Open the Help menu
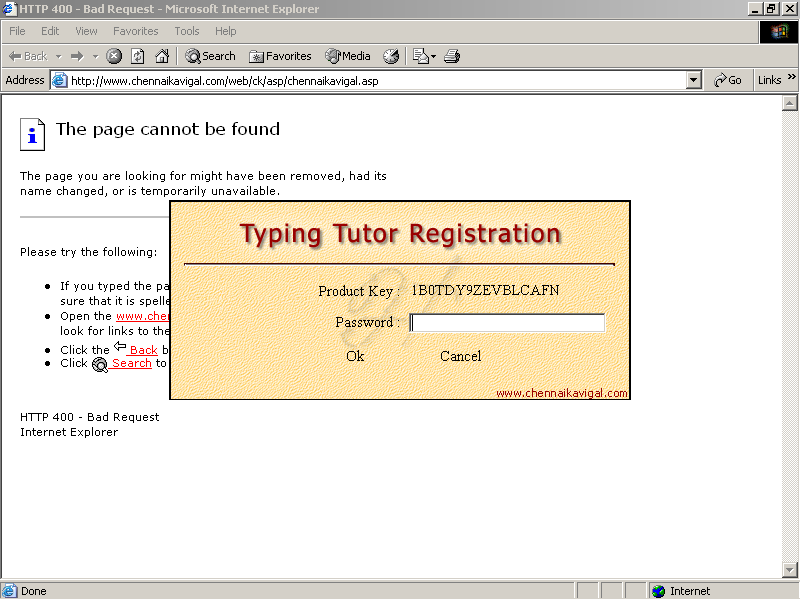 [x=226, y=31]
